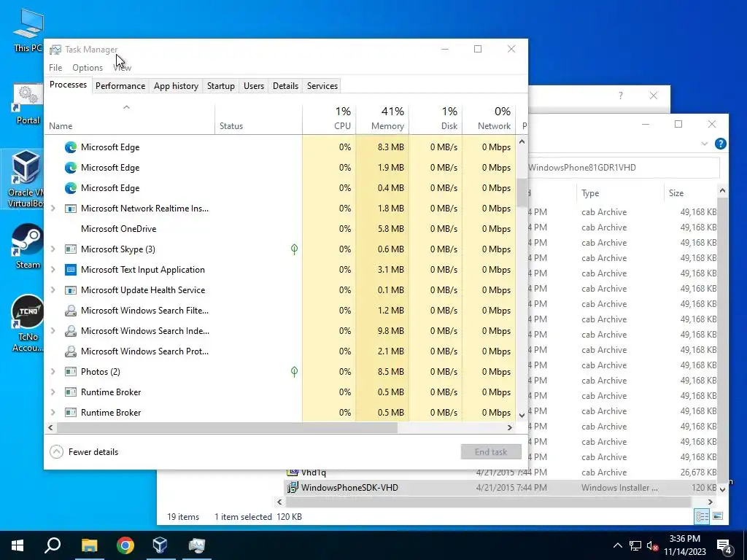The height and width of the screenshot is (560, 747).
Task: Click the WindowsPhone81GDR1VHD address box in Explorer
Action: (x=623, y=168)
